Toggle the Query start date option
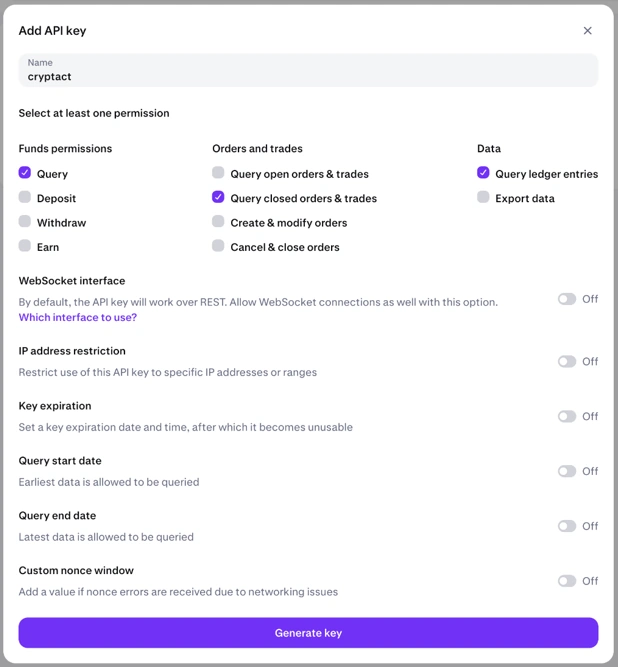This screenshot has height=667, width=618. point(567,471)
